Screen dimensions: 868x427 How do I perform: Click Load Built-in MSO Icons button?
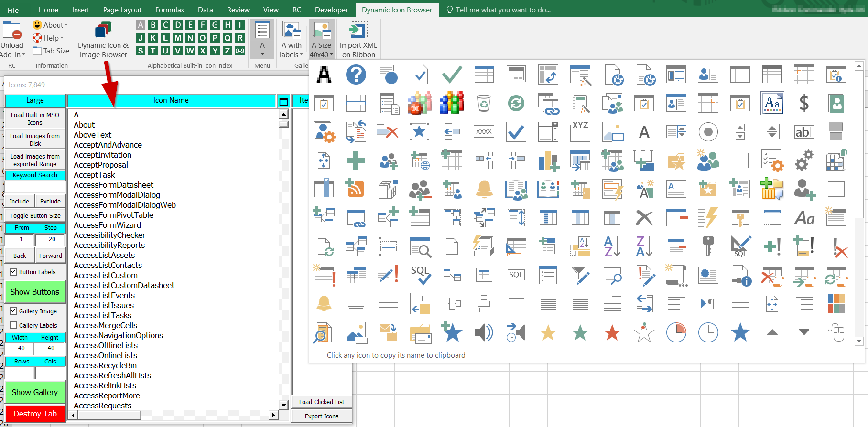[35, 118]
